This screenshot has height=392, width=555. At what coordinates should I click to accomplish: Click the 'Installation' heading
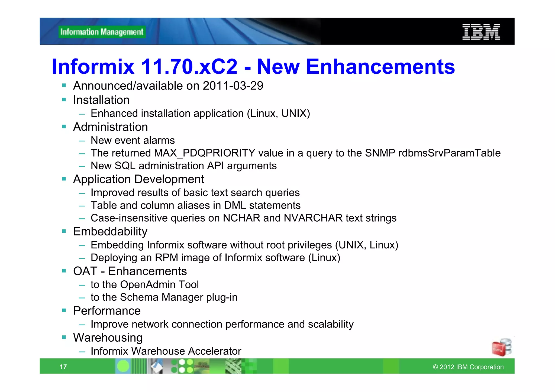point(101,100)
